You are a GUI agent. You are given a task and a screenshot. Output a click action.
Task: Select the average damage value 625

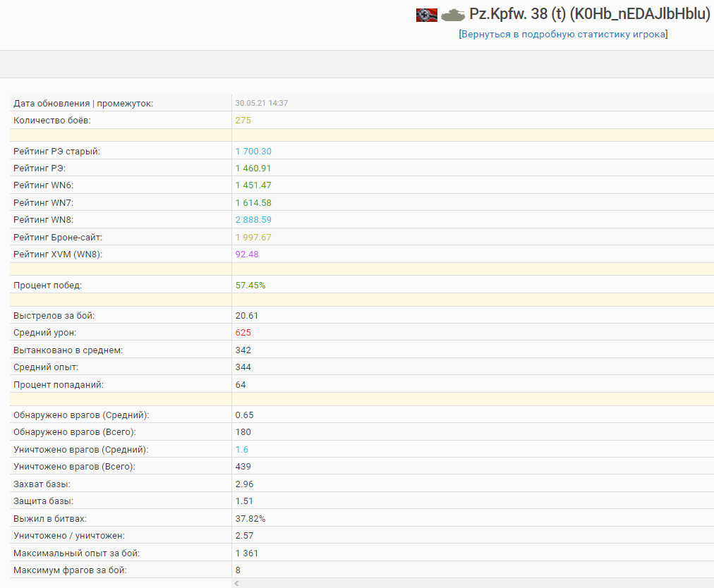click(x=243, y=333)
